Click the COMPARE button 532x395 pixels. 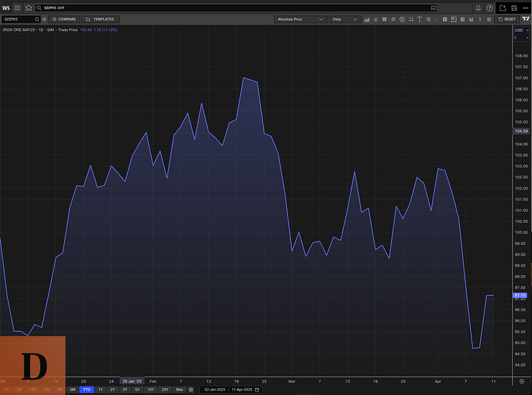[64, 19]
